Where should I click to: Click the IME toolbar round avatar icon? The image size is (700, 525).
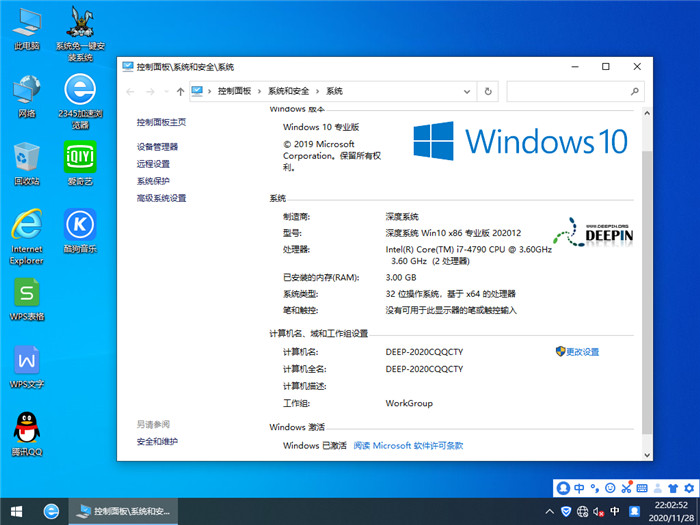(x=563, y=488)
